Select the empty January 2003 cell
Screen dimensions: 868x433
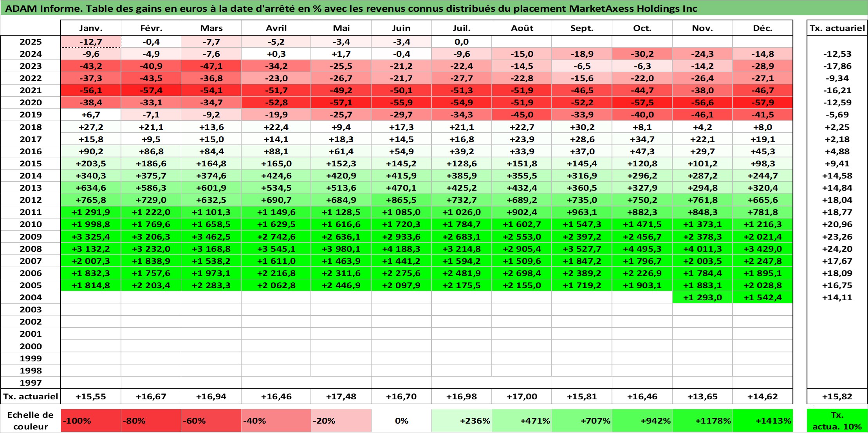click(x=91, y=310)
